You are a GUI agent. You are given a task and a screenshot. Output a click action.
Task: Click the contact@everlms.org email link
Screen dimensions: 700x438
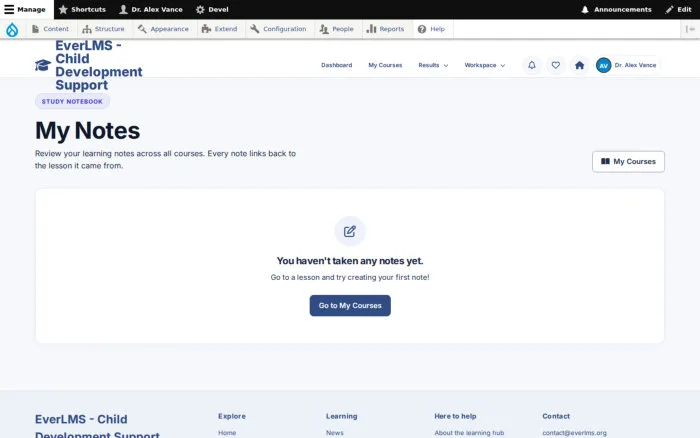[575, 433]
